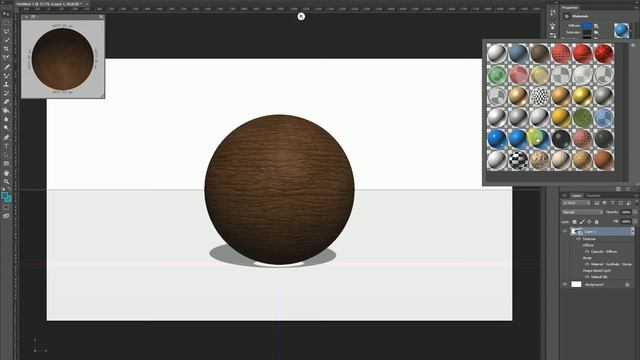The width and height of the screenshot is (640, 360).
Task: Select the Move tool
Action: pyautogui.click(x=6, y=13)
